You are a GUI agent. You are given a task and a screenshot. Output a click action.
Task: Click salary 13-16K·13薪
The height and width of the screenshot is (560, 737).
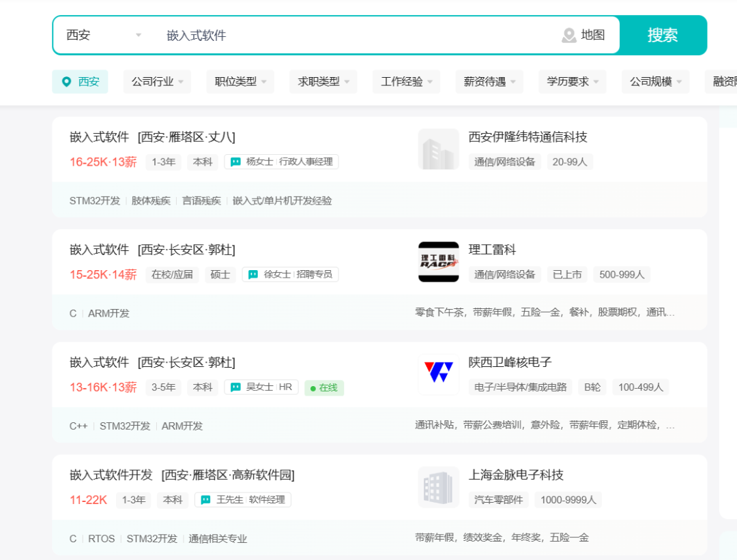pos(104,387)
